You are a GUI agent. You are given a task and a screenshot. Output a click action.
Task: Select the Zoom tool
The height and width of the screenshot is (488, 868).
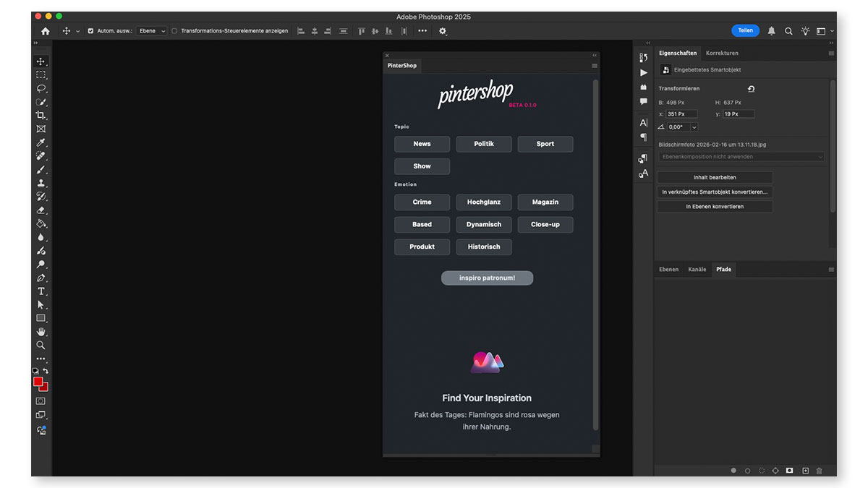pos(41,346)
